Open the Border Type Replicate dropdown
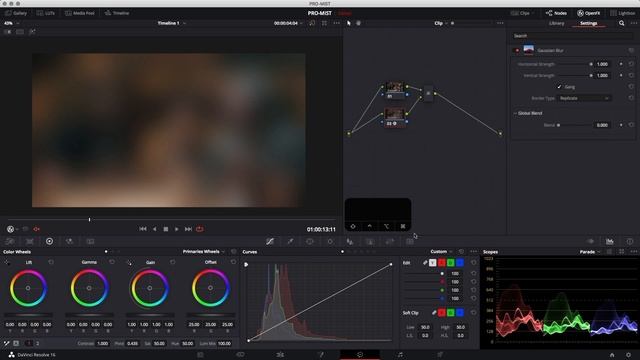Screen dimensions: 640x360 (x=584, y=98)
